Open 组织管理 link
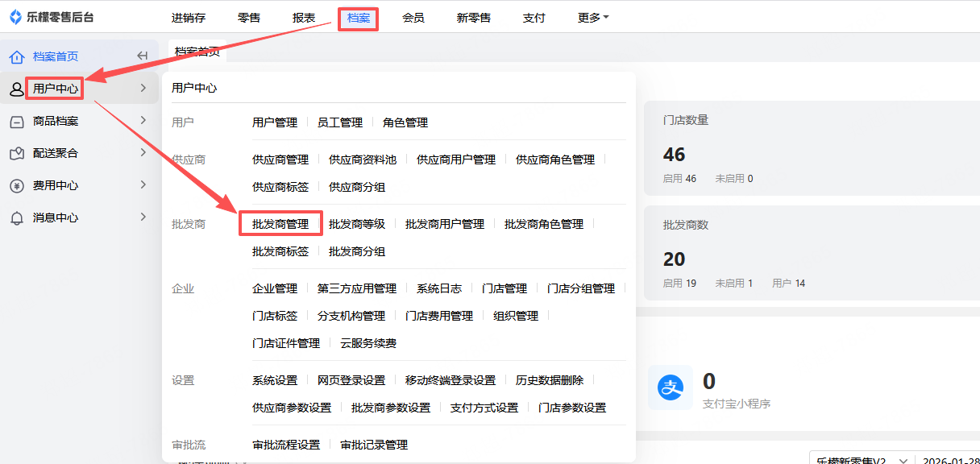 point(516,316)
